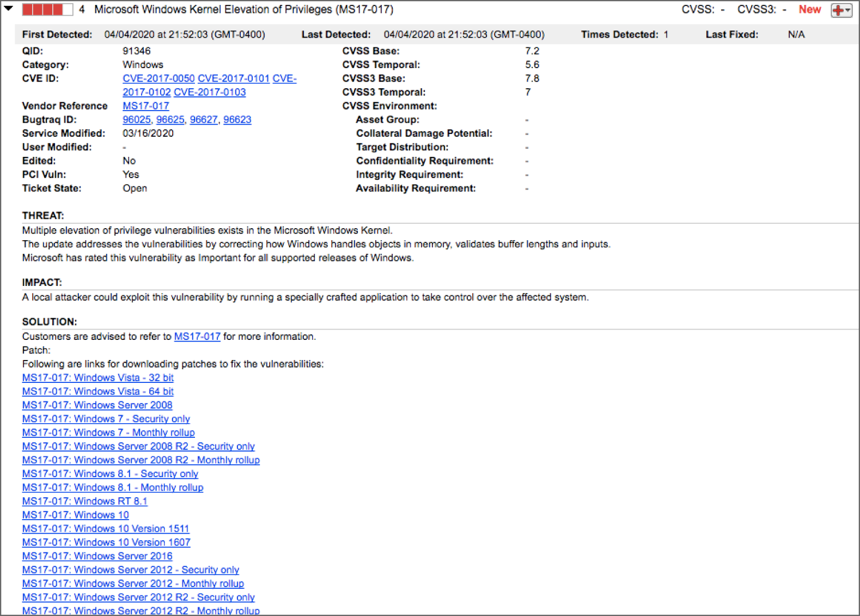Click Last Fixed value N/A
Screen dimensions: 860x616
tap(796, 34)
